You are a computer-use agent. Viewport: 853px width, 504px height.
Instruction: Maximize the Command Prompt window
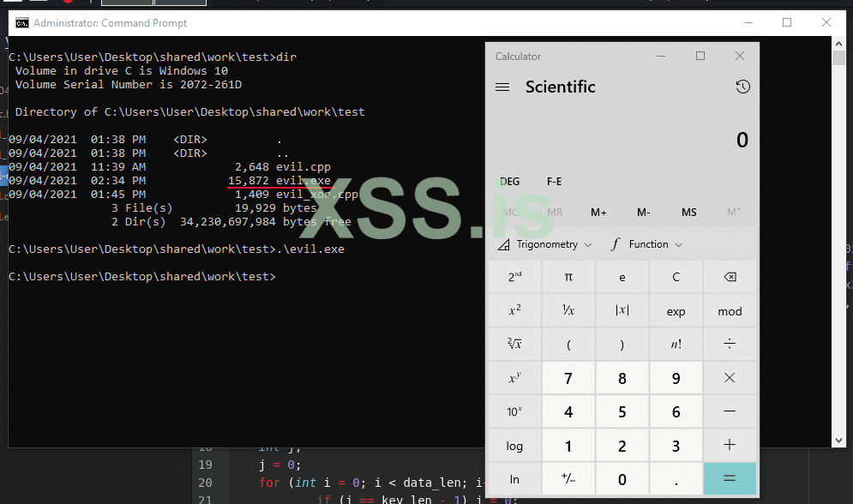(787, 23)
